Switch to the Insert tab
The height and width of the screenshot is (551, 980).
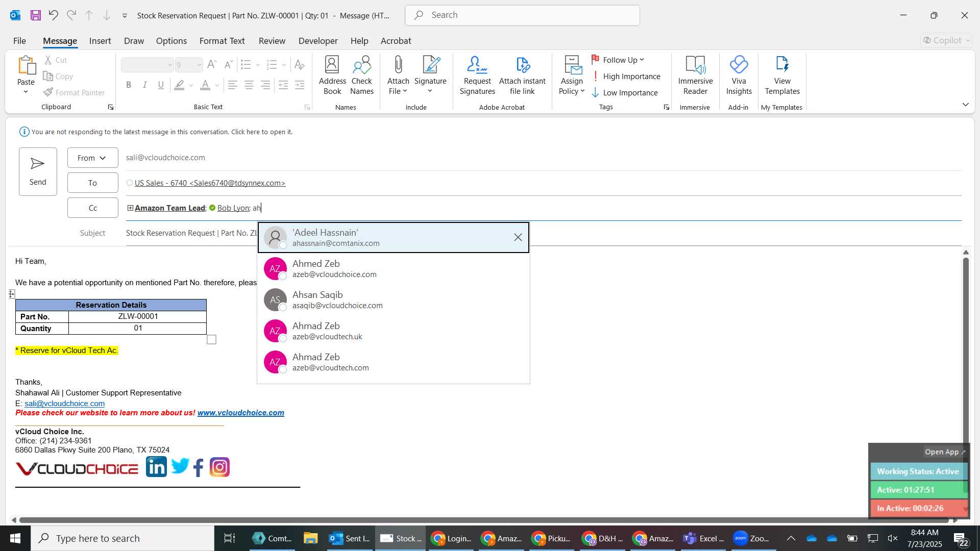[x=100, y=41]
